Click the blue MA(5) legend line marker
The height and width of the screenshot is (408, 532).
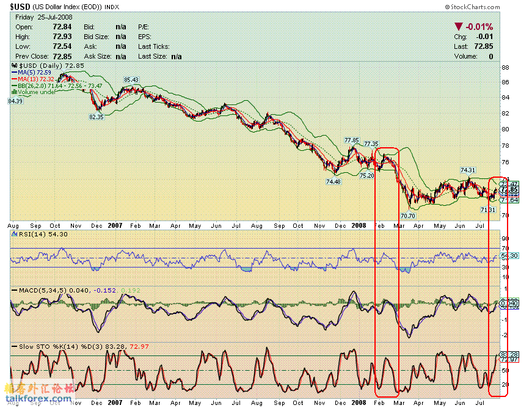pyautogui.click(x=14, y=72)
